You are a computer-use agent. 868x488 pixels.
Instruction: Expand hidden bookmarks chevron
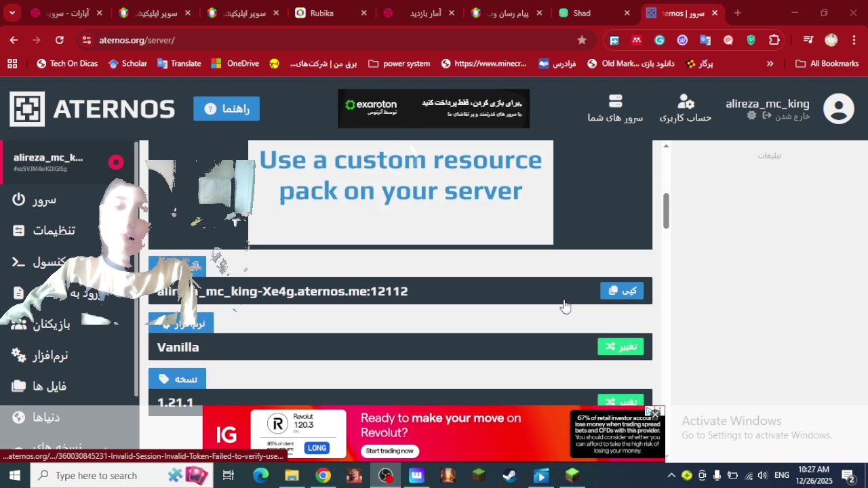click(x=770, y=64)
